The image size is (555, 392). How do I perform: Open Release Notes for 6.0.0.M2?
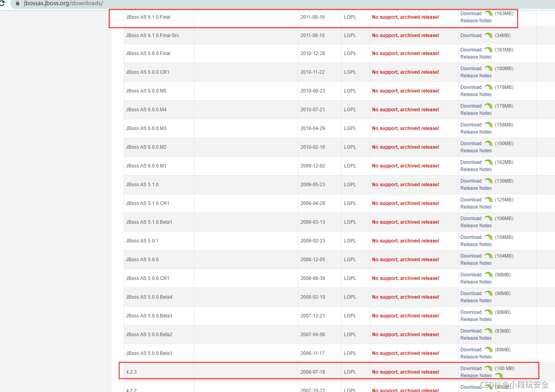coord(476,151)
